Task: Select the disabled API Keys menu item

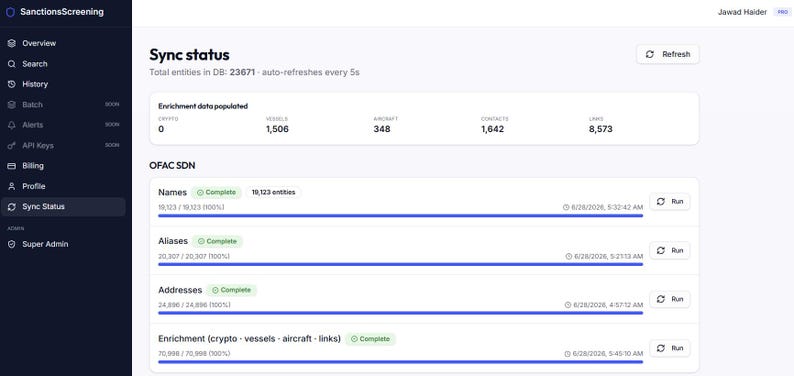Action: tap(63, 146)
